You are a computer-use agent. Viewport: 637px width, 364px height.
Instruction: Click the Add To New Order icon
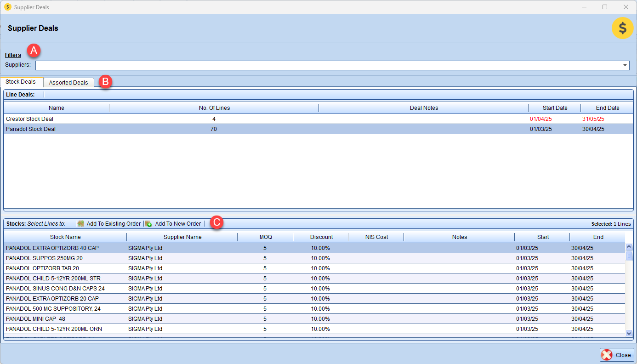pos(148,224)
